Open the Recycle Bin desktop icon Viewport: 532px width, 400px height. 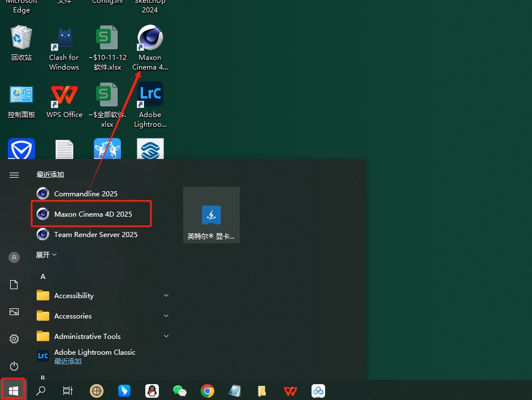[21, 44]
